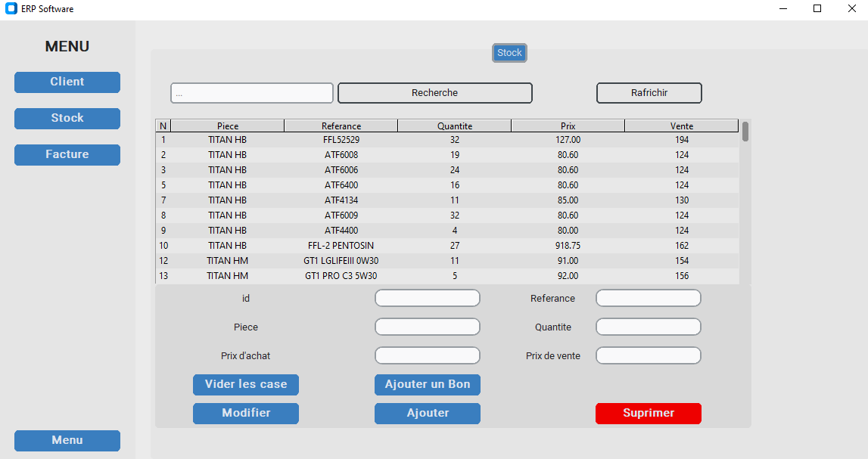The image size is (868, 459).
Task: Click the search text field
Action: (x=251, y=92)
